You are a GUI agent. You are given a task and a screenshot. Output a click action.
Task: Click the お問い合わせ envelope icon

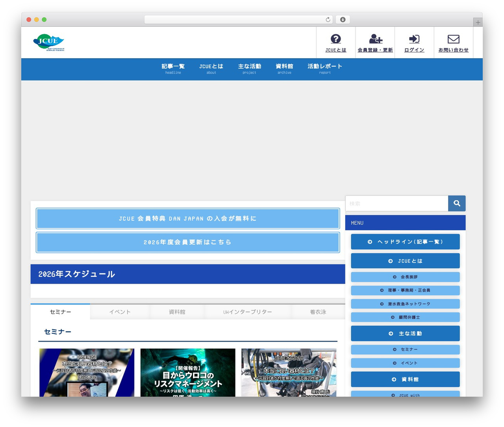click(454, 39)
